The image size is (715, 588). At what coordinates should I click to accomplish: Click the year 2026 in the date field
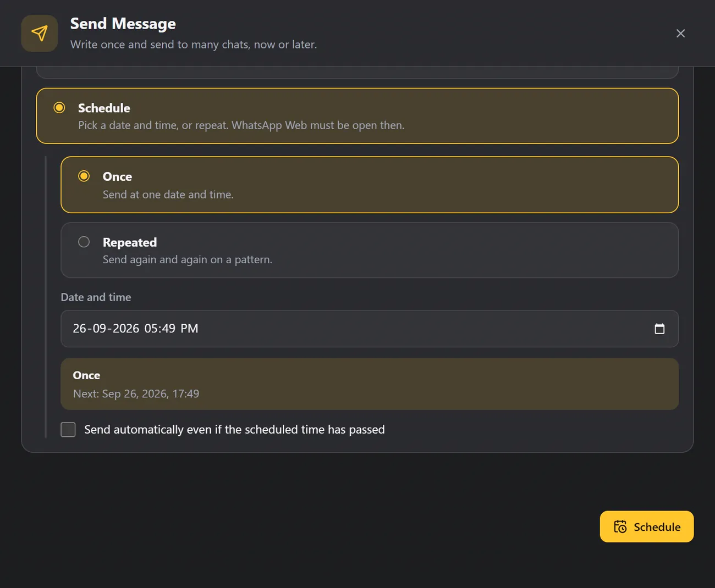(126, 329)
